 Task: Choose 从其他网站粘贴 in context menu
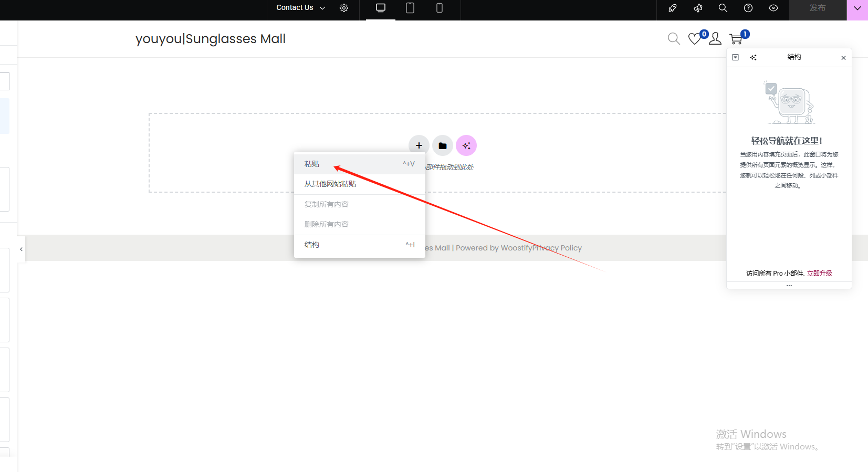330,184
